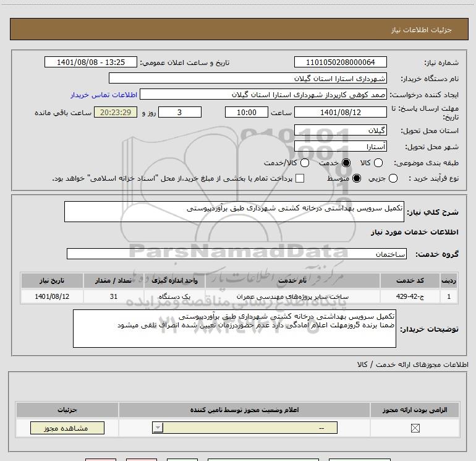Click the service name ساخت سایر پروژه‌های مهندسی عمران
Image resolution: width=476 pixels, height=461 pixels.
(292, 296)
